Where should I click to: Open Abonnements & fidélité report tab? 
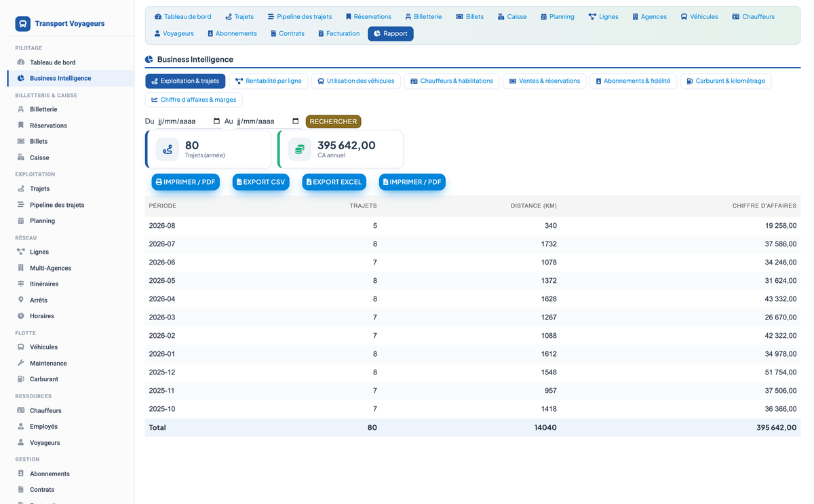tap(633, 81)
